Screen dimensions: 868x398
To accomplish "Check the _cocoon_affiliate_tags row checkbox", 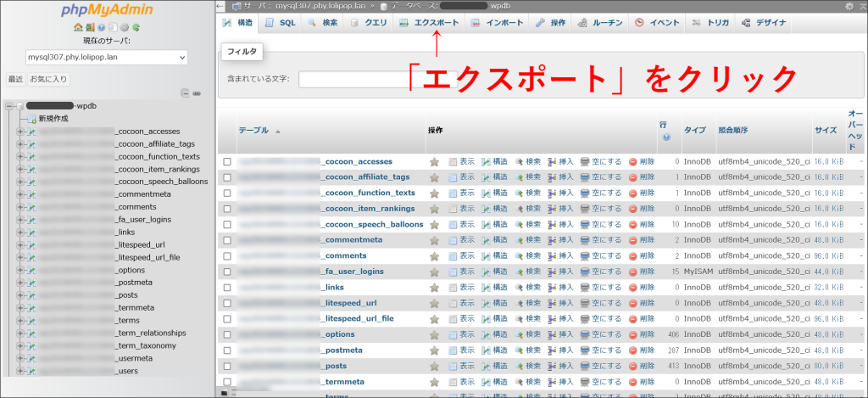I will pyautogui.click(x=227, y=177).
